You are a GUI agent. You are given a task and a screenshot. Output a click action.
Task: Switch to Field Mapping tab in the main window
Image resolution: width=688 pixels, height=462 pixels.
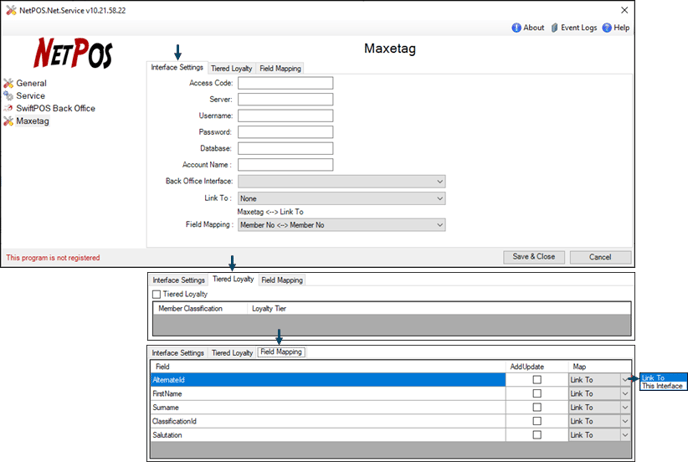click(x=280, y=68)
